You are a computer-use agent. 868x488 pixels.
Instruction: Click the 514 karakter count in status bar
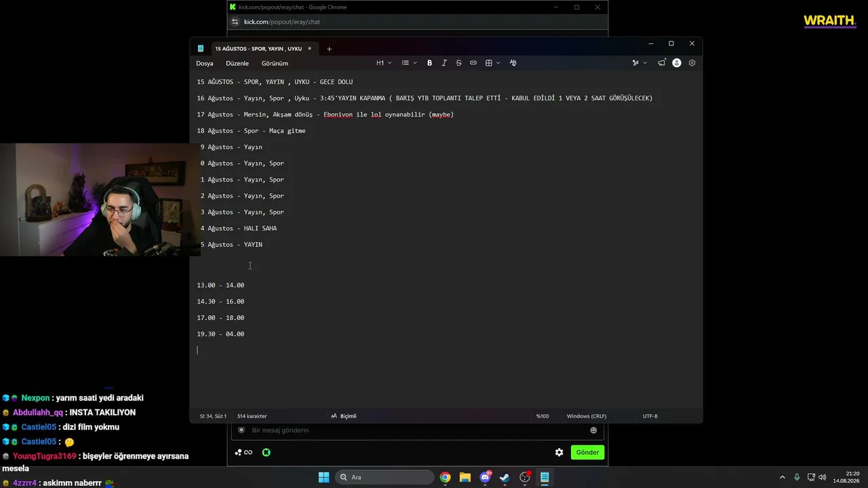coord(252,416)
